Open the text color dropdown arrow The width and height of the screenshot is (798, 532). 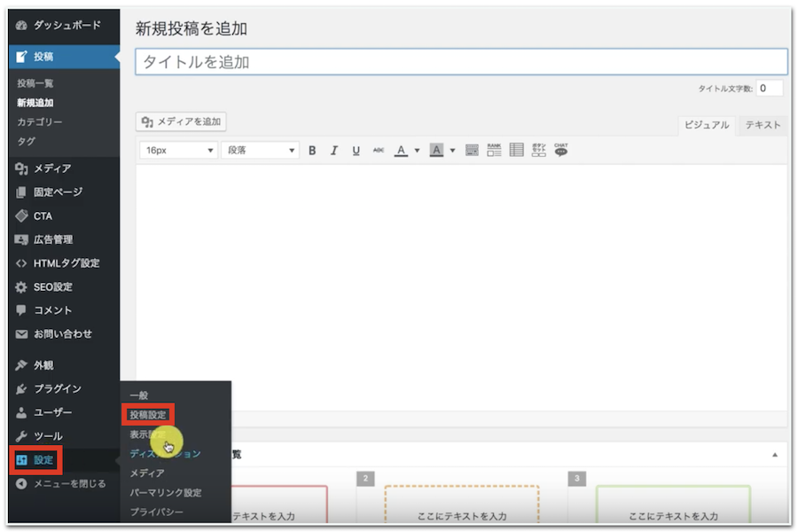pyautogui.click(x=417, y=151)
